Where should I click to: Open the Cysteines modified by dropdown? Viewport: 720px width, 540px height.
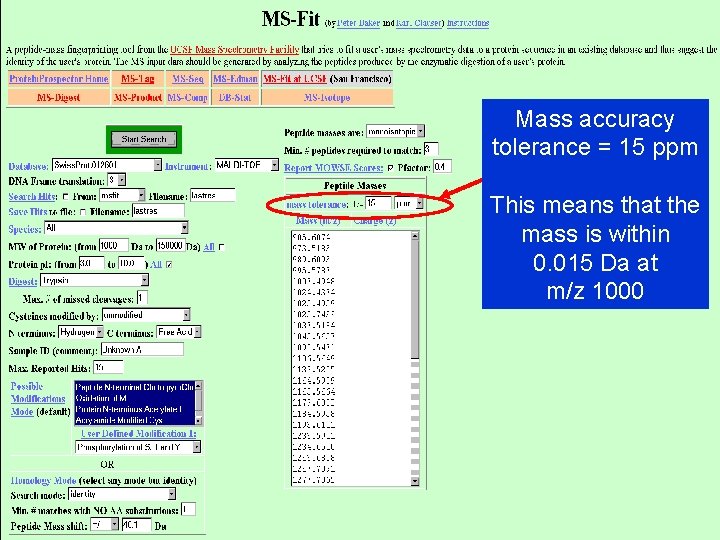146,315
